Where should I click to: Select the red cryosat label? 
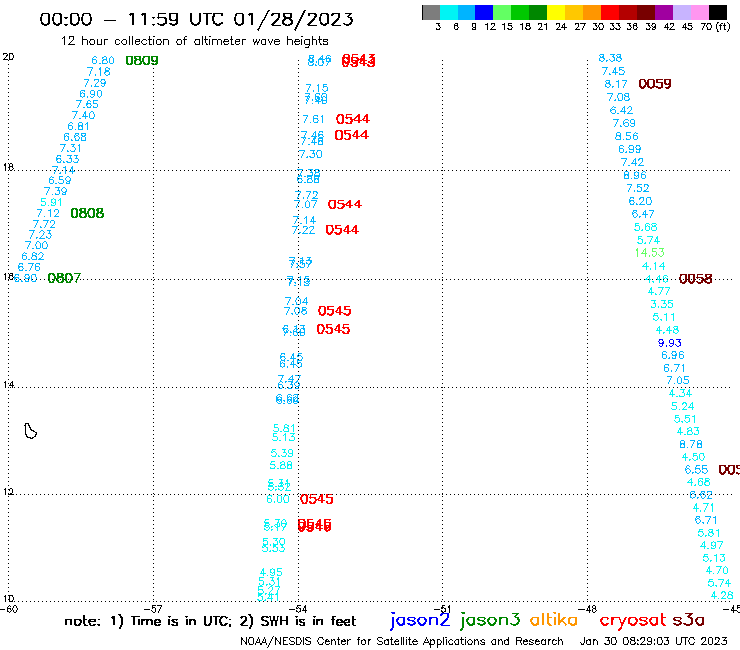pos(633,620)
